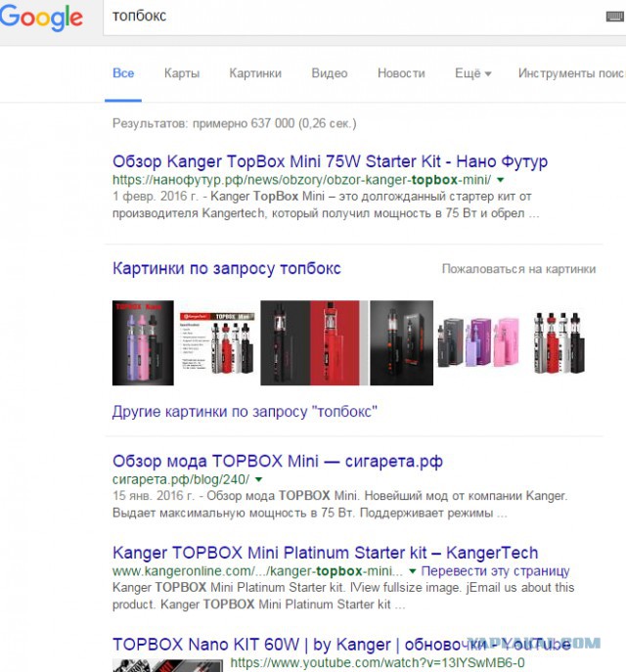Switch to the Карты tab
This screenshot has height=672, width=626.
[182, 73]
